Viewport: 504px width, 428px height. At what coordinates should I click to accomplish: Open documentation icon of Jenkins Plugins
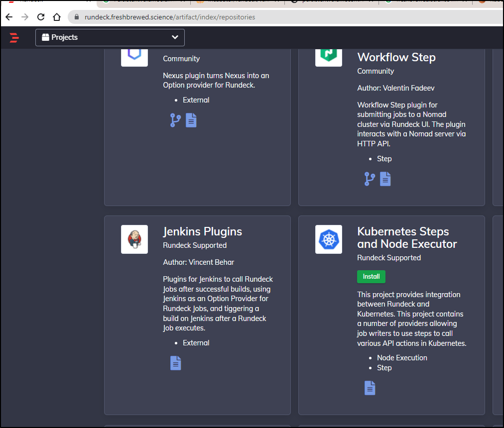pos(175,363)
